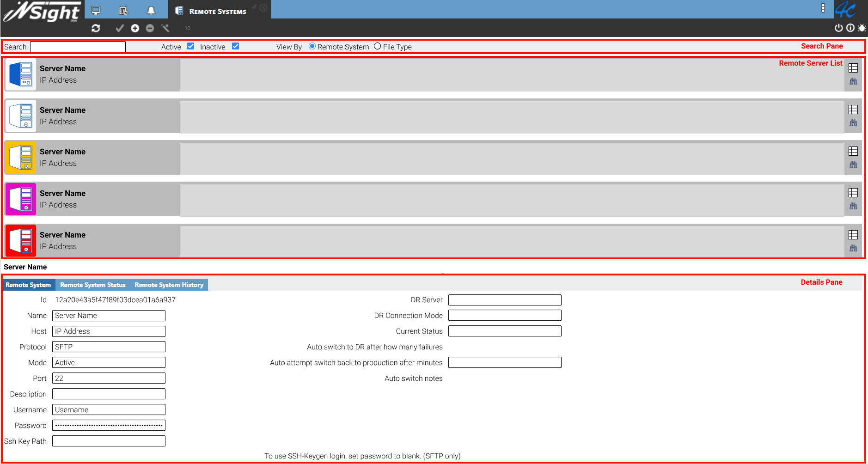Select the File Type radio button
Image resolution: width=868 pixels, height=464 pixels.
378,46
